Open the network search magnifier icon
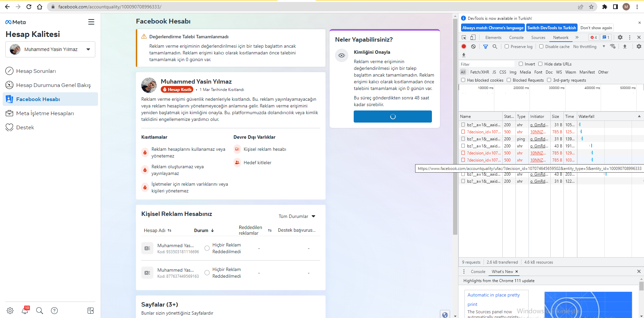The width and height of the screenshot is (644, 318). 495,46
